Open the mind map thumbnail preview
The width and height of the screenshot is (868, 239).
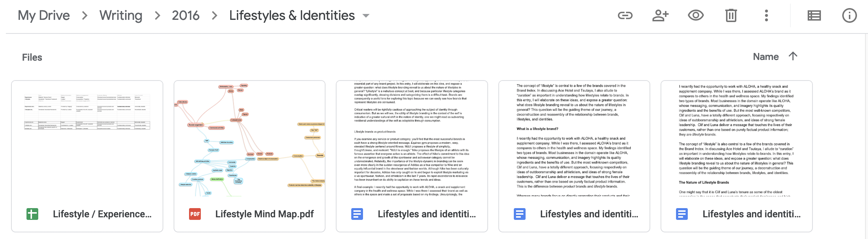pyautogui.click(x=249, y=139)
